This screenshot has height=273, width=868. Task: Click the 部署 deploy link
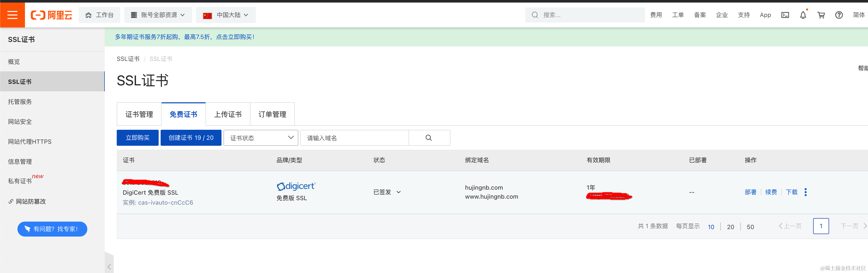pos(750,192)
